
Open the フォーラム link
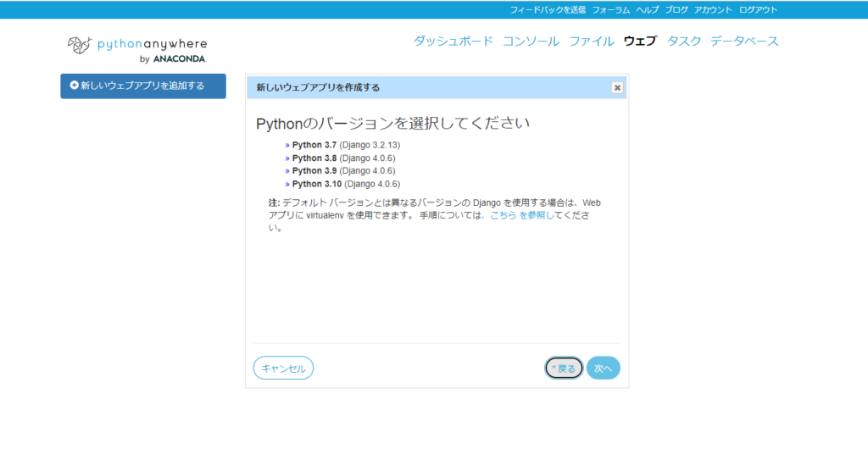point(610,10)
